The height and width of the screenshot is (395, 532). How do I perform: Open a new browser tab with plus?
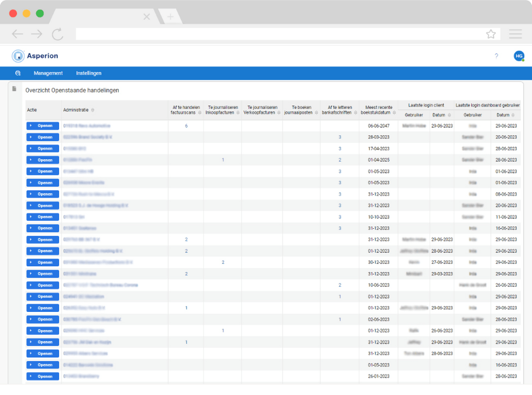[x=170, y=16]
